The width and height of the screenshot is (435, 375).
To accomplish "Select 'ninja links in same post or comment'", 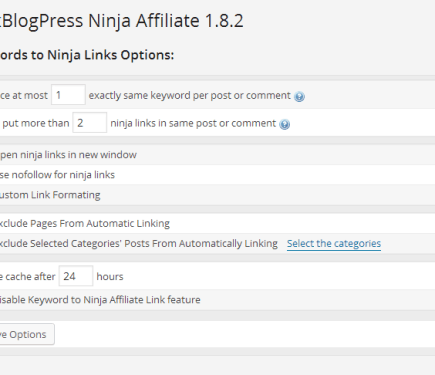I will tap(193, 124).
